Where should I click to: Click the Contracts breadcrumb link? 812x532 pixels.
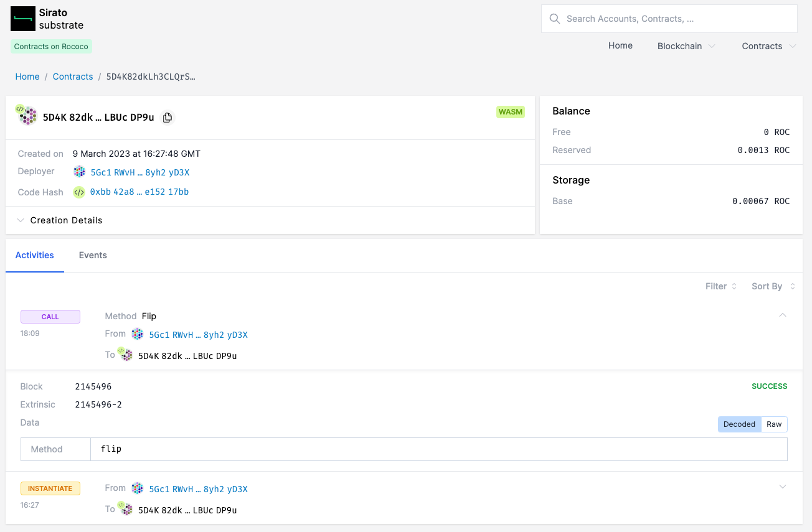73,77
